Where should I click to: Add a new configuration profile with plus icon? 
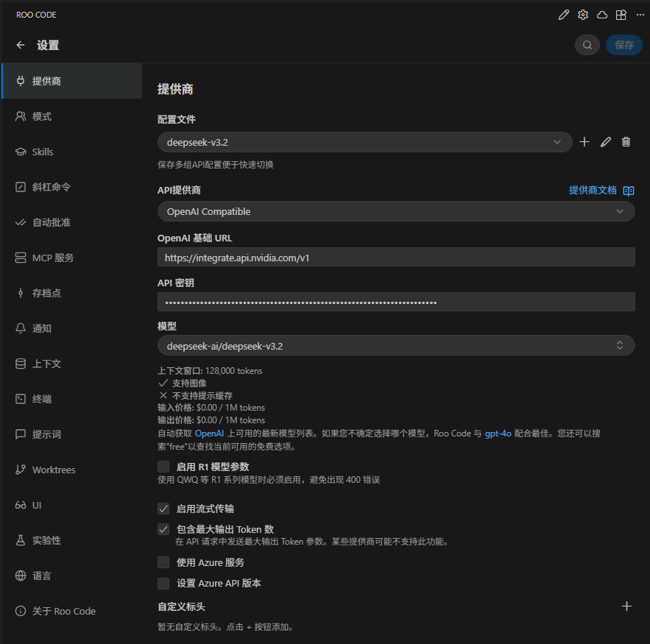point(584,142)
